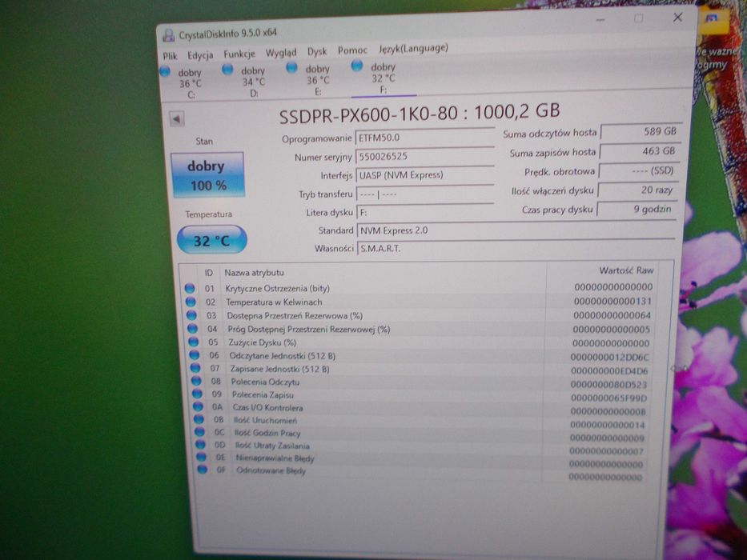Click status orb for attribute 0E
This screenshot has height=560, width=747.
tap(202, 457)
